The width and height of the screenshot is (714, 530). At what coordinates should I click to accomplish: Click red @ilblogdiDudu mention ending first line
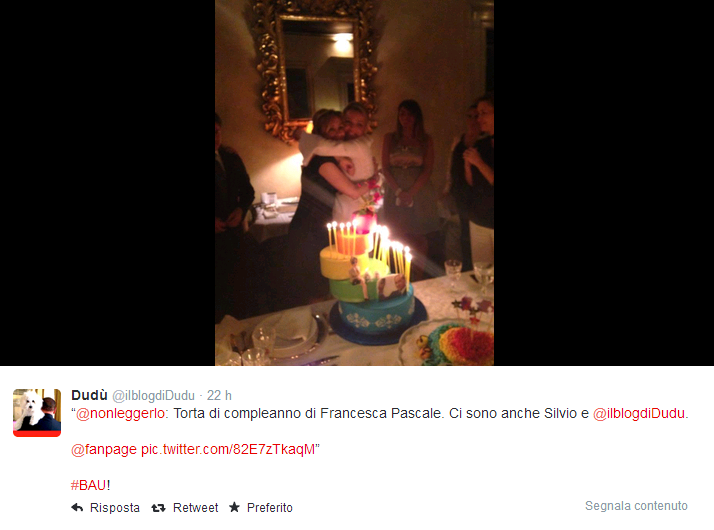point(639,413)
